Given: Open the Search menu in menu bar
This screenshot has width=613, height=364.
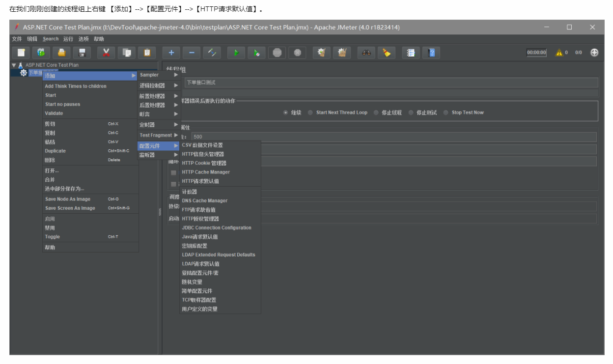Looking at the screenshot, I should (x=51, y=39).
